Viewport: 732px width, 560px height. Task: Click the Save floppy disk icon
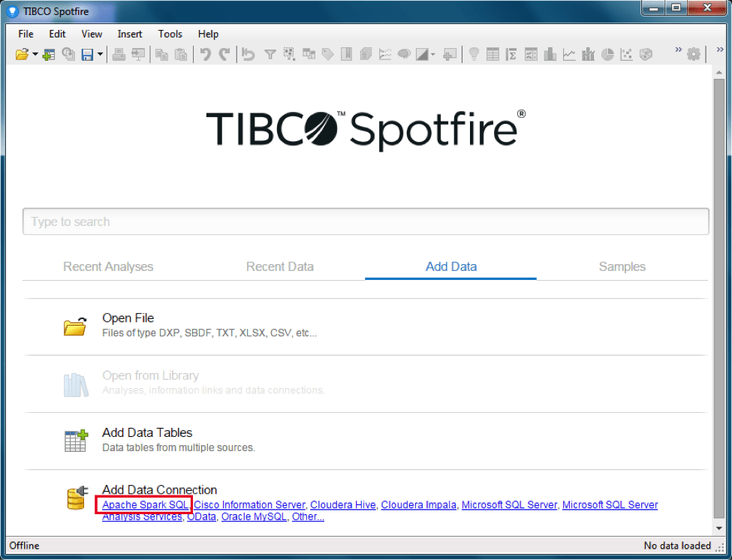(x=87, y=55)
